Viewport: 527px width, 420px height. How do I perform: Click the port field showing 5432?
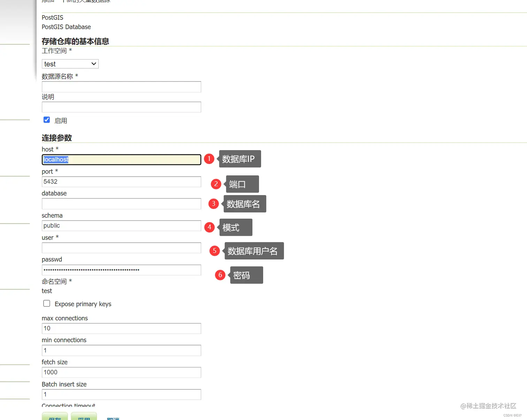point(121,181)
